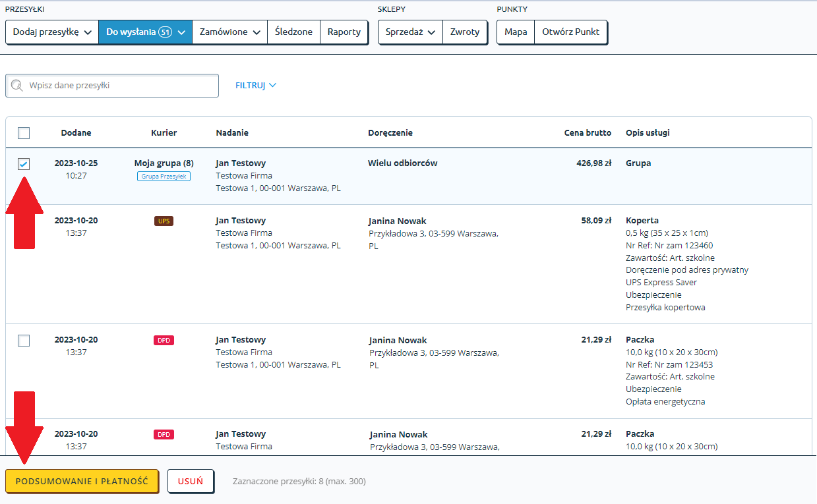
Task: Click the magnifier icon in search field
Action: click(x=17, y=86)
